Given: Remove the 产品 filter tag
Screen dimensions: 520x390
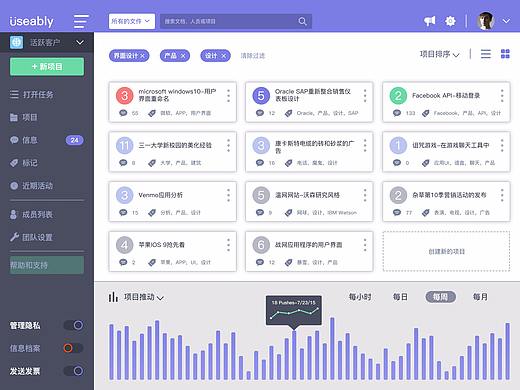Looking at the screenshot, I should pos(183,56).
